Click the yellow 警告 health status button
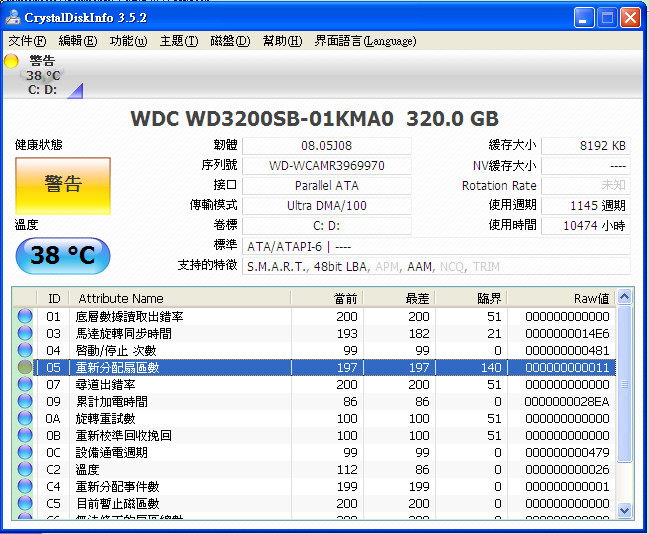This screenshot has width=649, height=534. tap(63, 185)
